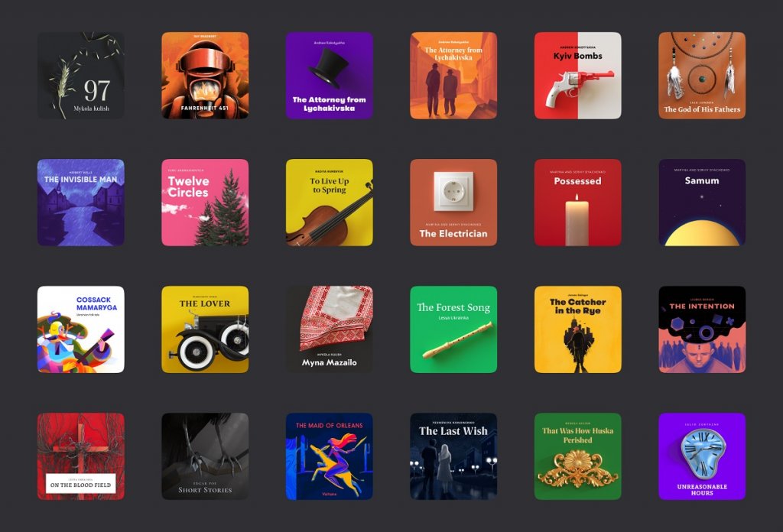Click the orange "The Attorney from Lychakivska" cover
The image size is (783, 532).
tap(453, 76)
